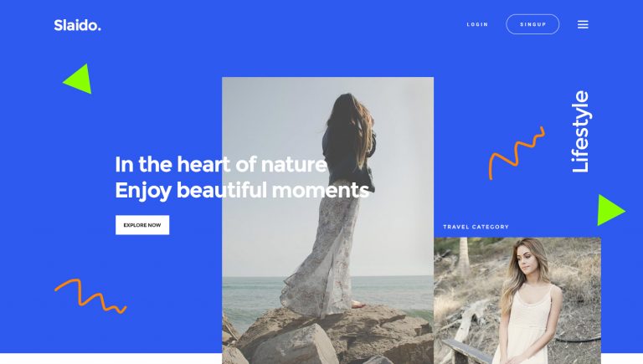Image resolution: width=643 pixels, height=364 pixels.
Task: Open the travel photo of blonde woman
Action: (517, 300)
